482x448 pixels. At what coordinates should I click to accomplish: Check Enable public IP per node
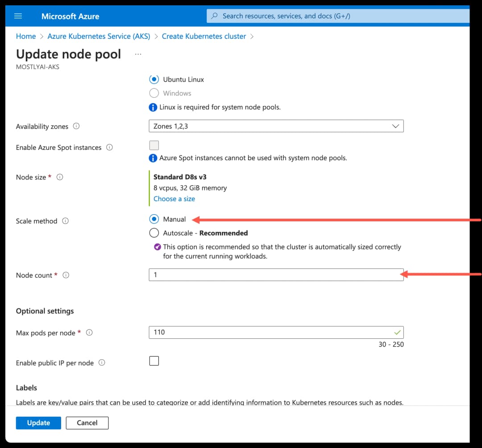(154, 361)
